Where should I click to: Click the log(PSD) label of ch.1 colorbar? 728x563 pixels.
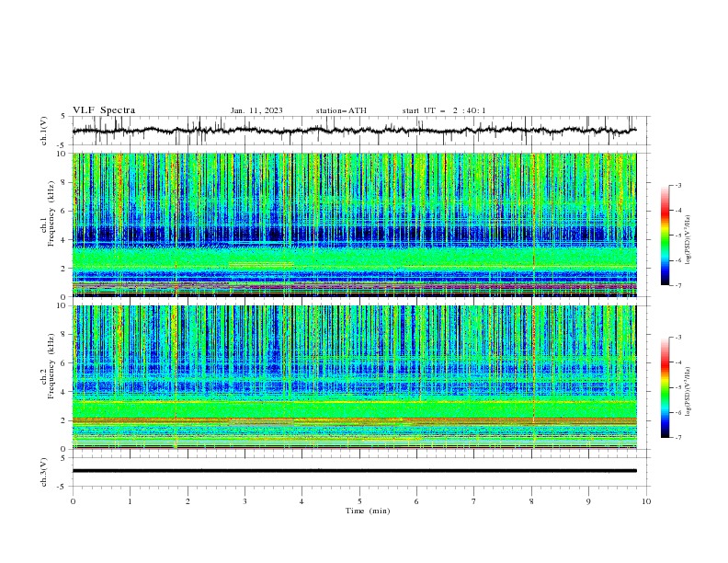point(688,240)
